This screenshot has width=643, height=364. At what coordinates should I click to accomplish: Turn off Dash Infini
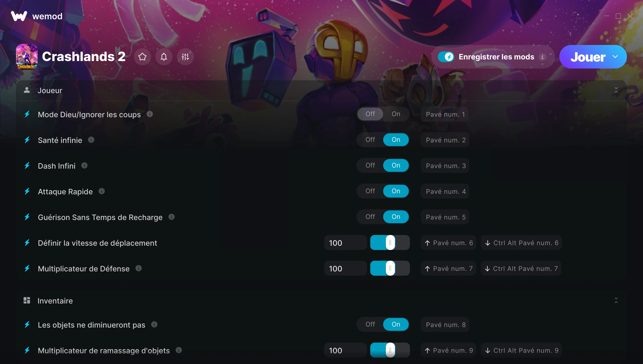click(370, 165)
